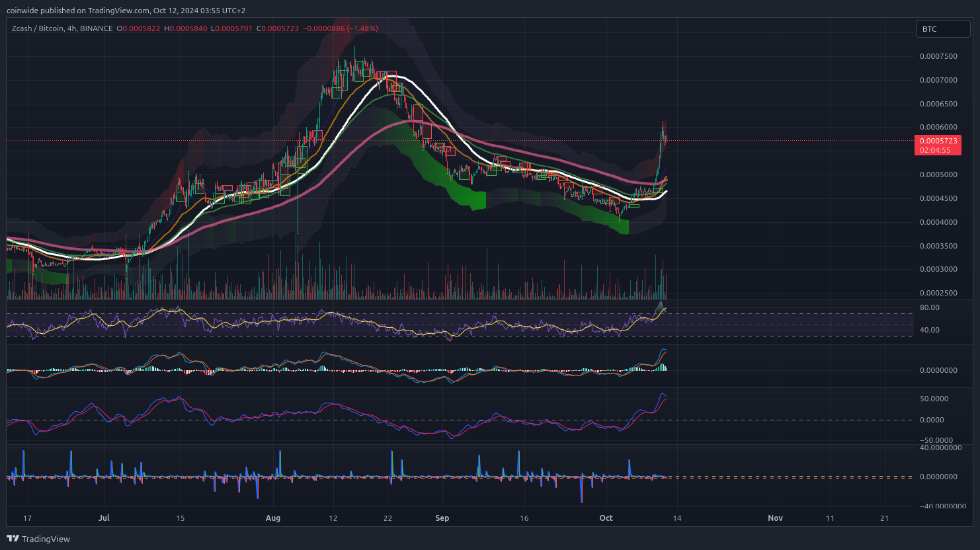Click the 22 date label on time axis
The image size is (980, 550).
pos(388,518)
